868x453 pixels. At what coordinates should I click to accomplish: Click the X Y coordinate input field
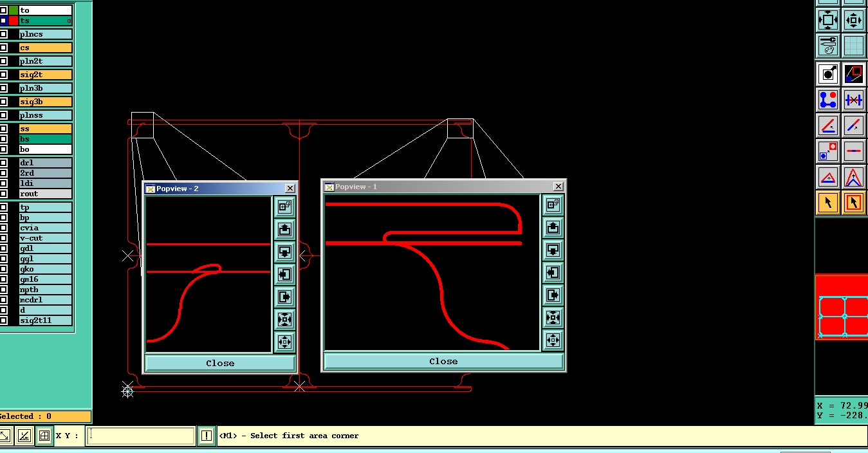(x=140, y=436)
